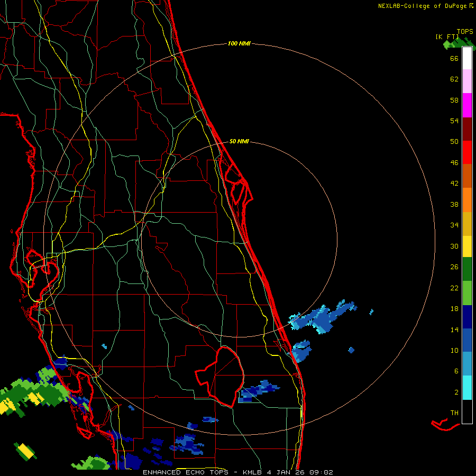Click the white swatch in the tops legend
This screenshot has height=476, width=476.
(x=467, y=58)
